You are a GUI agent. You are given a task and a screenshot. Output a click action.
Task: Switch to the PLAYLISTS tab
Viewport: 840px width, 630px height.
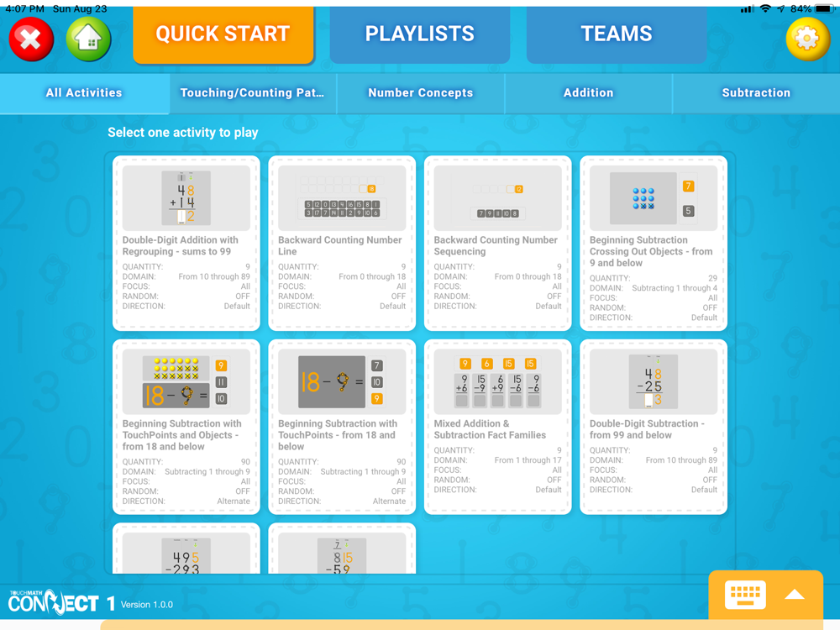(x=419, y=34)
